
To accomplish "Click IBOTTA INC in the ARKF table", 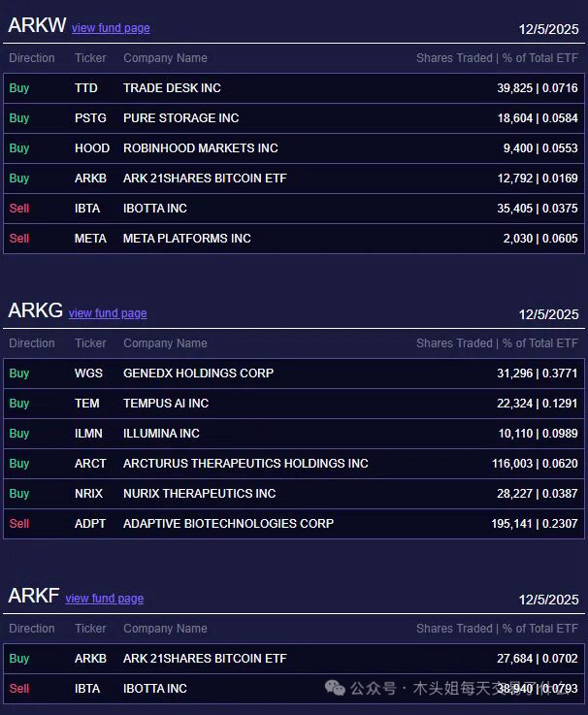I will (x=155, y=689).
